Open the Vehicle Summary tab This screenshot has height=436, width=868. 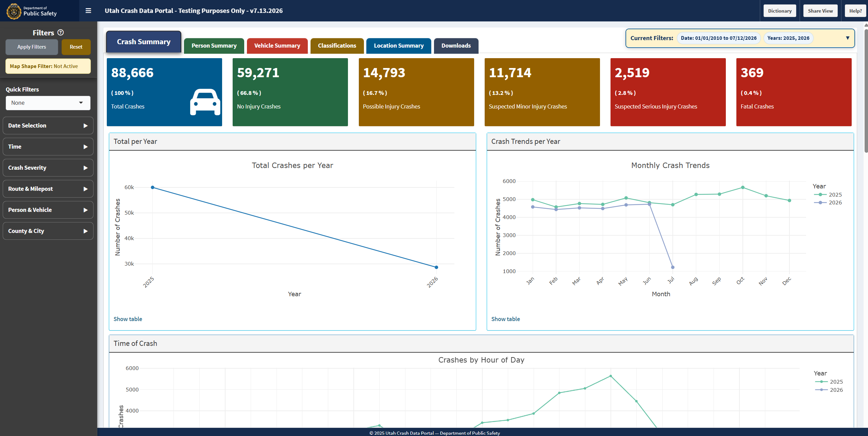coord(277,46)
